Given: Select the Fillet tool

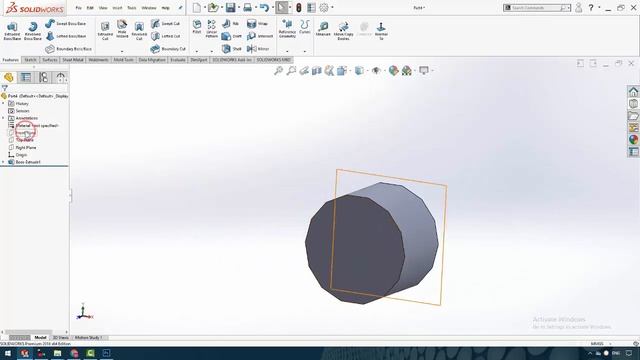Looking at the screenshot, I should tap(197, 27).
